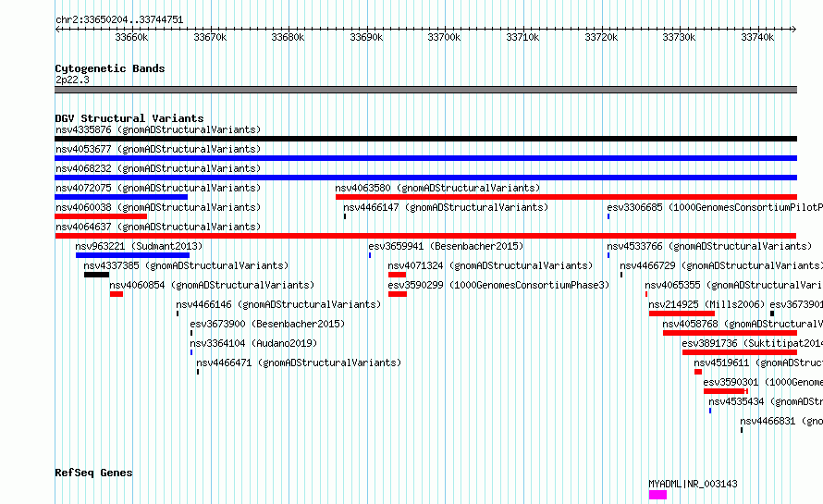
Task: Open esv3590299 (1000GenomesConsortiumPhase3) label
Action: pyautogui.click(x=498, y=285)
